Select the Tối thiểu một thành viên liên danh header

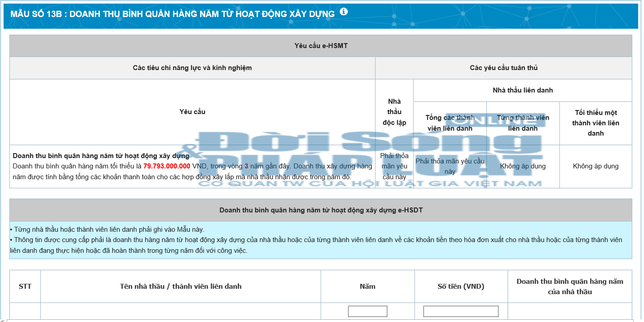595,123
